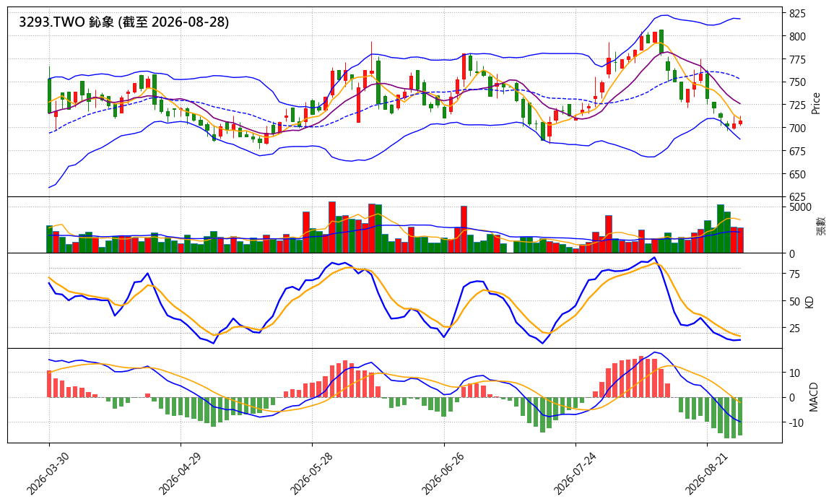Click the 0 tick on the MACD axis

pos(792,398)
